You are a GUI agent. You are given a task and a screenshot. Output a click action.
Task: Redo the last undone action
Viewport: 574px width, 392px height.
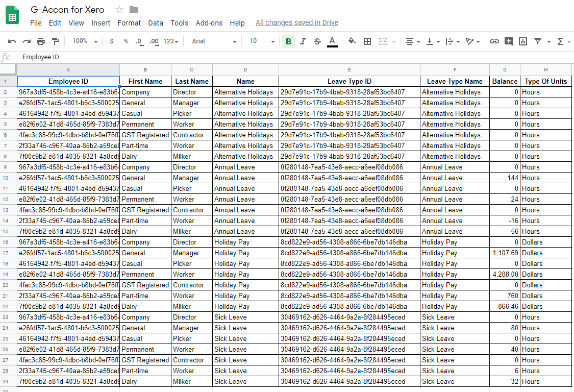pyautogui.click(x=27, y=41)
